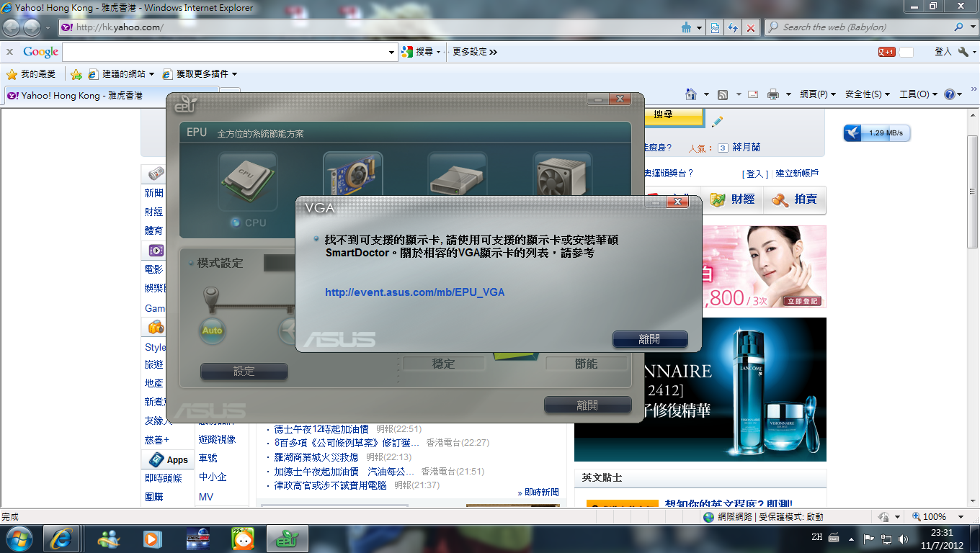Click the 離開 button in the VGA dialog
This screenshot has width=980, height=553.
[x=650, y=339]
